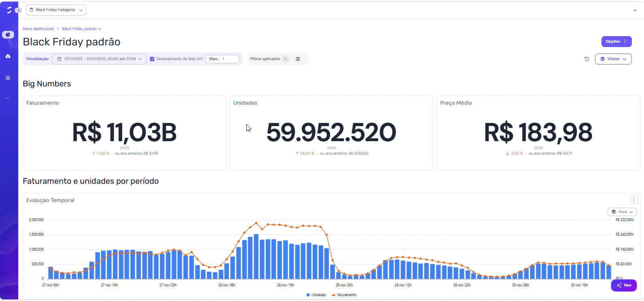
Task: Toggle Unidades series in chart legend
Action: pyautogui.click(x=316, y=295)
